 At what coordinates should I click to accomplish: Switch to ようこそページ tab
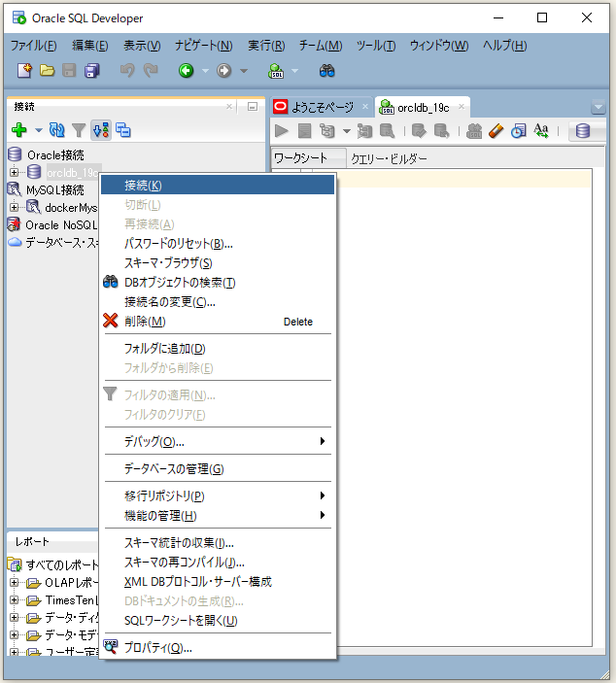tap(323, 107)
